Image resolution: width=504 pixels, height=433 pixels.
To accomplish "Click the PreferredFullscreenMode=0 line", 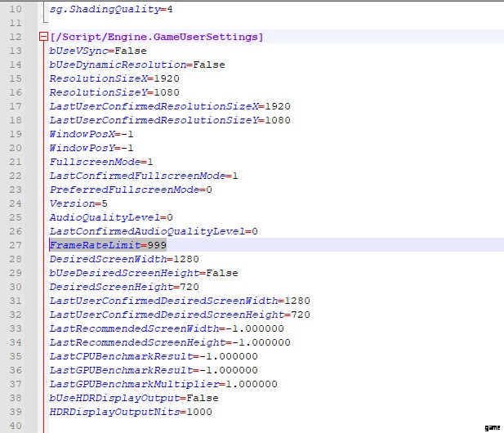I will click(x=131, y=190).
